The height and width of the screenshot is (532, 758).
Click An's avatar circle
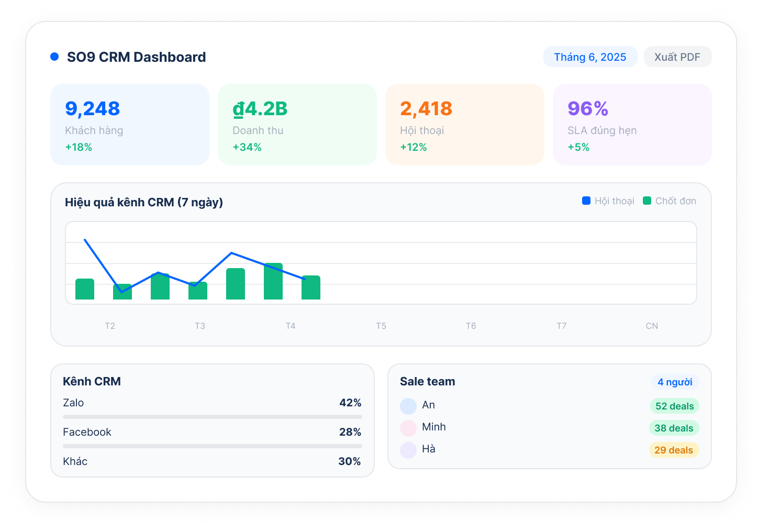click(408, 406)
